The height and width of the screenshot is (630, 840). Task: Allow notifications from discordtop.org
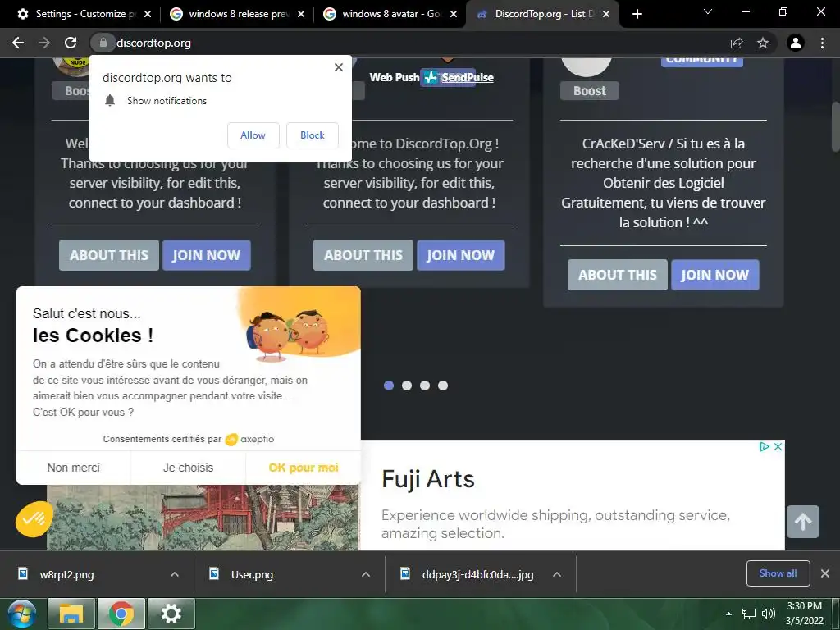pyautogui.click(x=253, y=135)
